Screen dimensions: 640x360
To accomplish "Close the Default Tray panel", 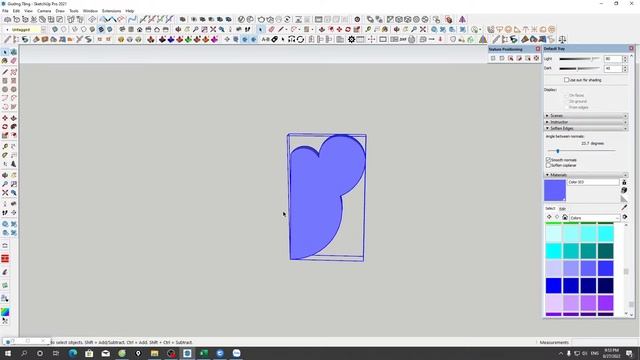I will click(x=631, y=49).
